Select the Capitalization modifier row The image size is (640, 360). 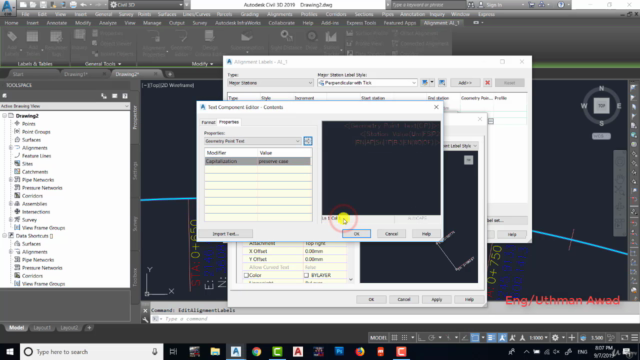click(x=258, y=161)
